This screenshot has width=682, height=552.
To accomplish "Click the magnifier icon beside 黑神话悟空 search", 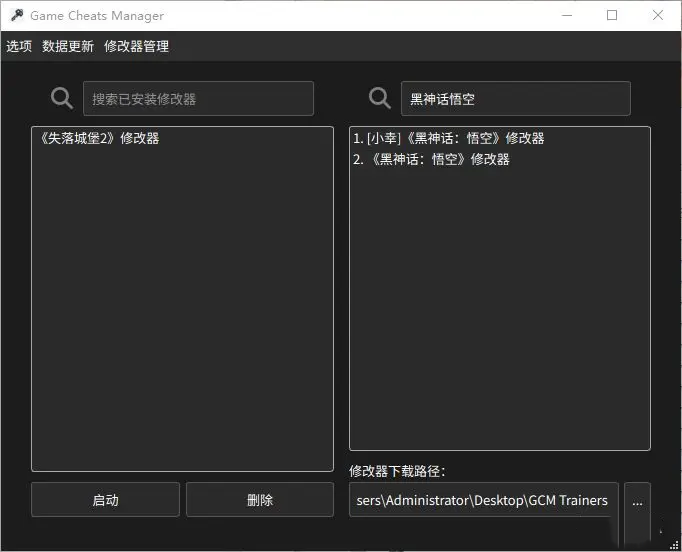I will coord(380,98).
